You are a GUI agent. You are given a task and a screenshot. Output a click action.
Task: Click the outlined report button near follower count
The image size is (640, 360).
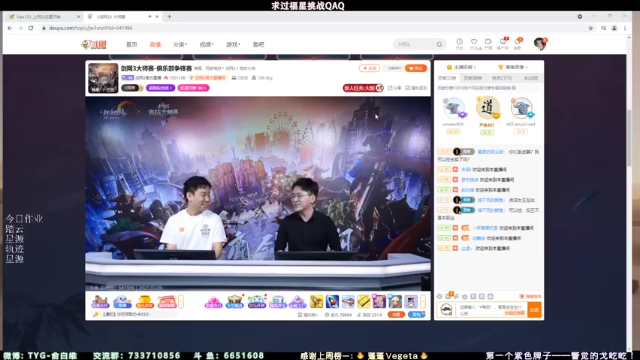[369, 68]
